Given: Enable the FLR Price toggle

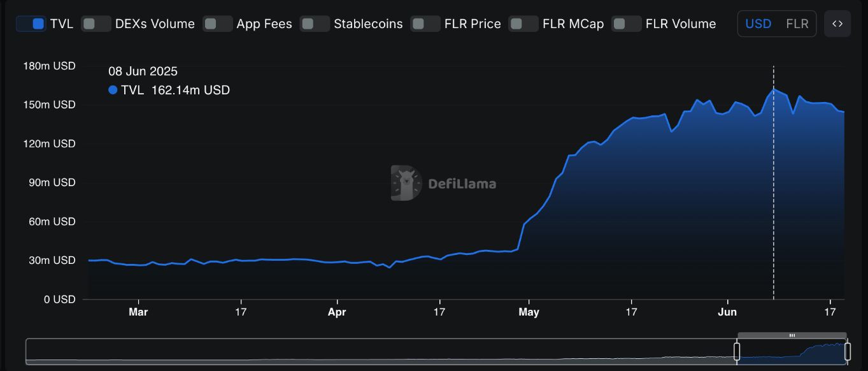Looking at the screenshot, I should tap(425, 24).
